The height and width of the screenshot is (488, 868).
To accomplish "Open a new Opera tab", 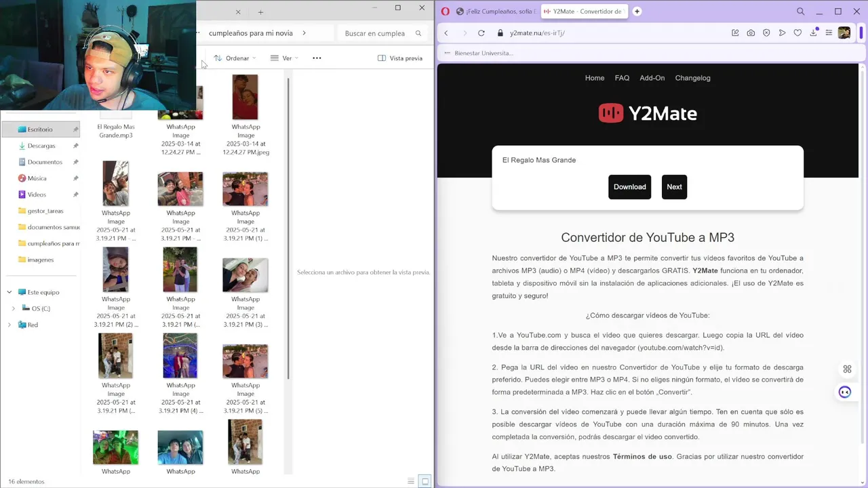I will pos(637,12).
